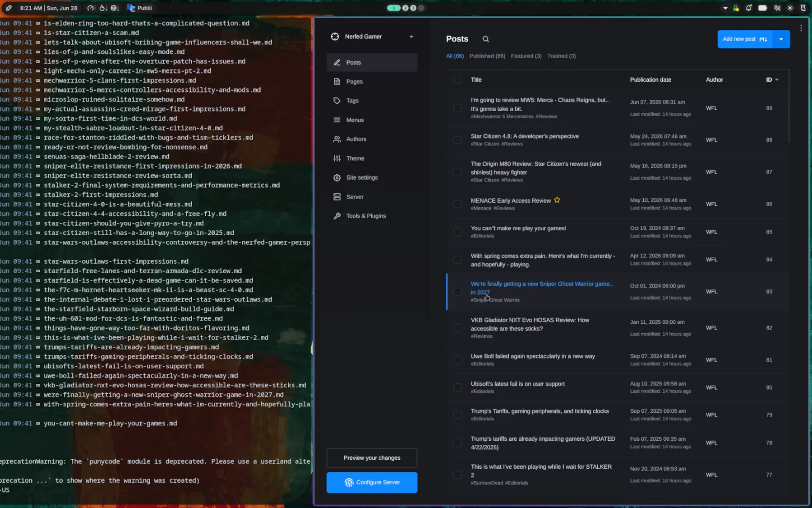This screenshot has width=812, height=508.
Task: Click the Configure Server button
Action: (x=372, y=482)
